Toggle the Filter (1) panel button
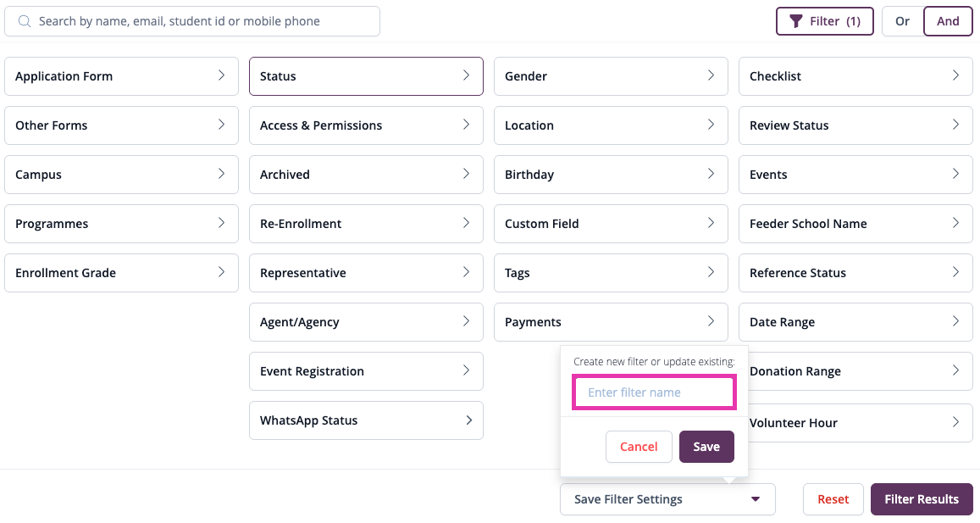Screen dimensions: 980x523 click(825, 21)
